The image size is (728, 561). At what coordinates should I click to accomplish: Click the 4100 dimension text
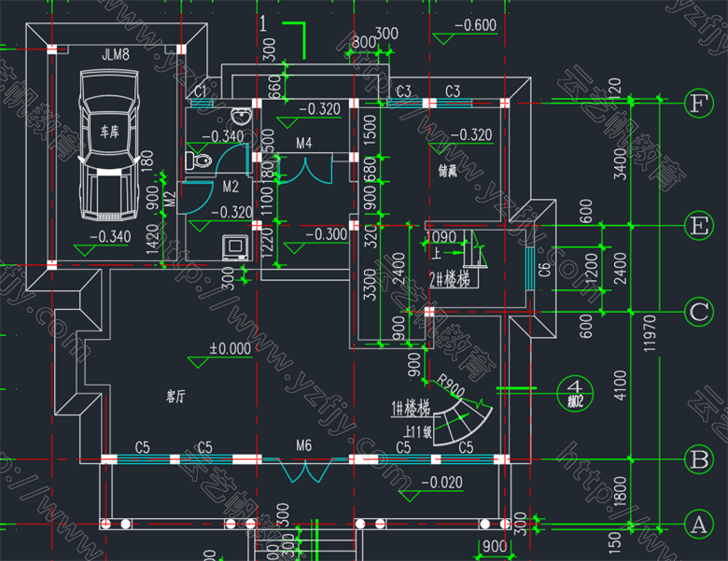click(621, 385)
